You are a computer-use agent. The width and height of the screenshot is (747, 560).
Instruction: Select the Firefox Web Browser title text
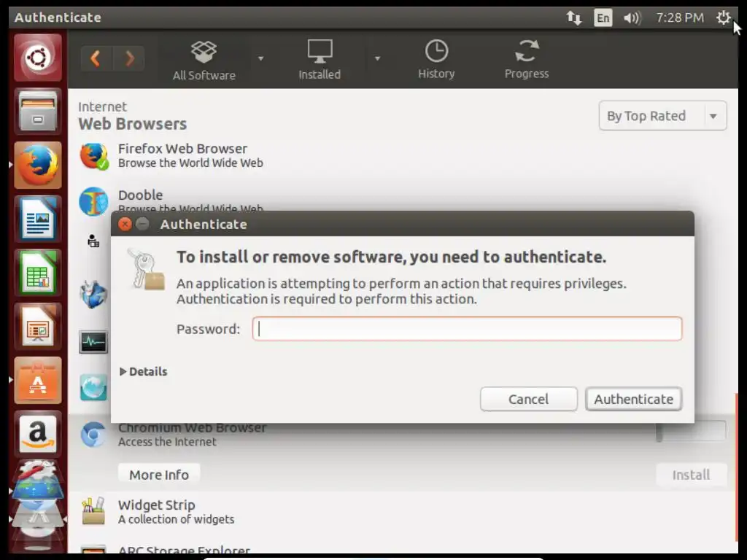(x=182, y=149)
